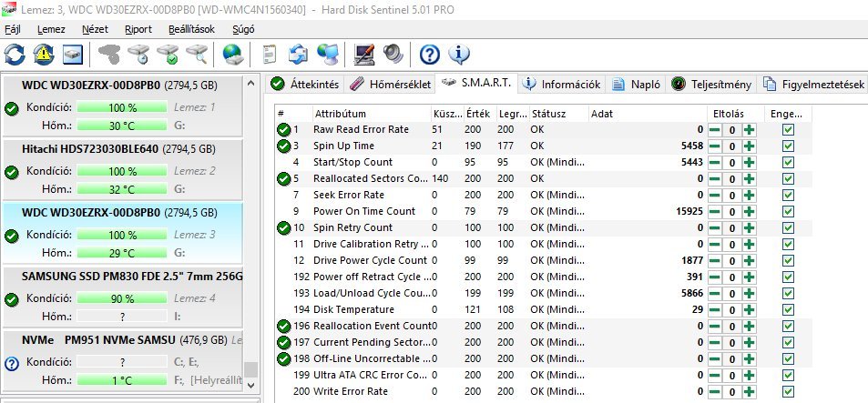The width and height of the screenshot is (868, 403).
Task: Toggle the Spin Up Time enable checkbox
Action: tap(788, 146)
